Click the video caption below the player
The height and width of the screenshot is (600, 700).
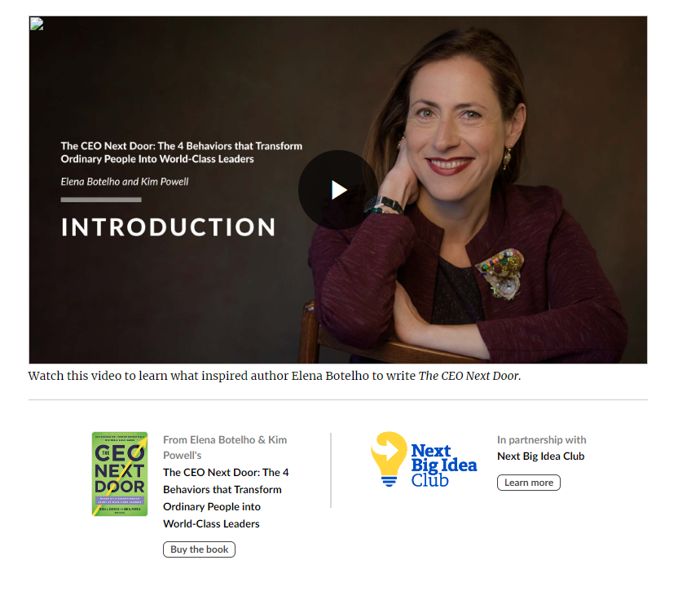click(x=274, y=376)
